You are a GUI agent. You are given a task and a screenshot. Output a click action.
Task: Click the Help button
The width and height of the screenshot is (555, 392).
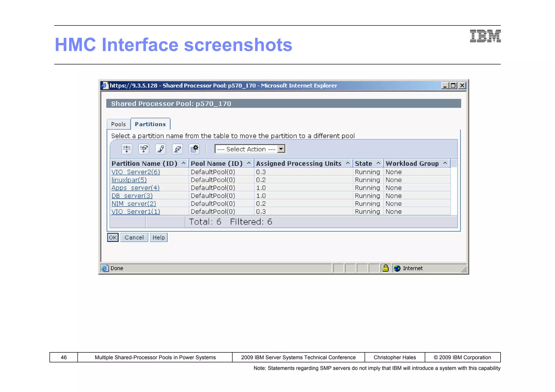point(159,237)
